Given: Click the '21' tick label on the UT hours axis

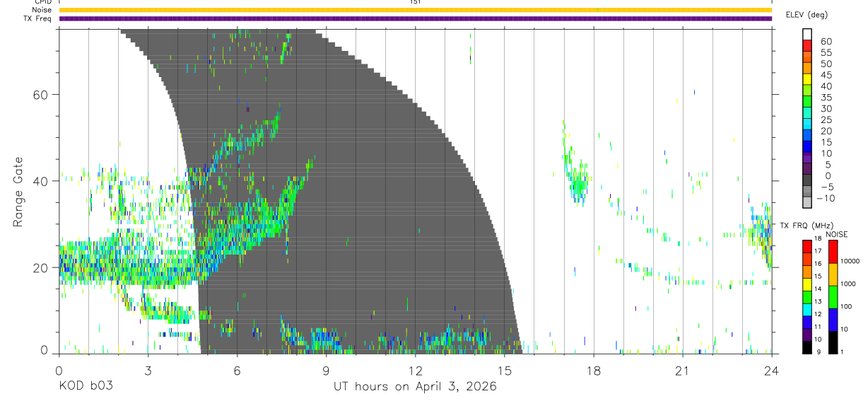Looking at the screenshot, I should pyautogui.click(x=682, y=370).
